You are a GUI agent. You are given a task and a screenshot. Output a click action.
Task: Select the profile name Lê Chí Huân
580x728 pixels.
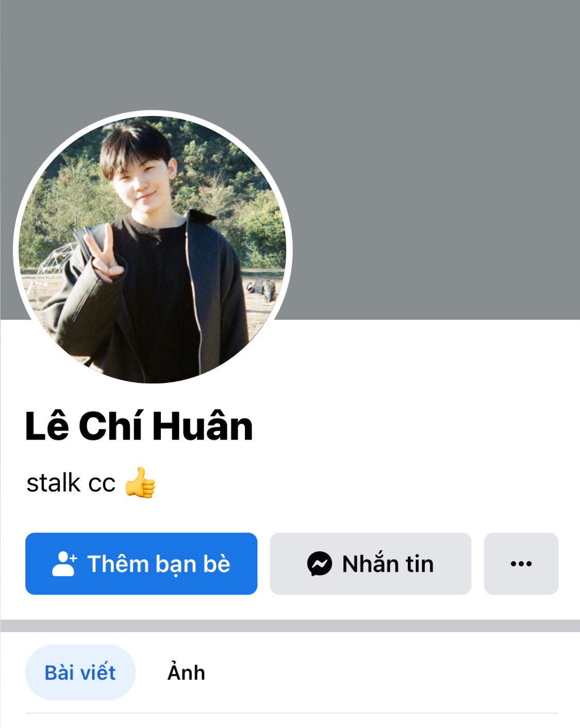pyautogui.click(x=139, y=427)
